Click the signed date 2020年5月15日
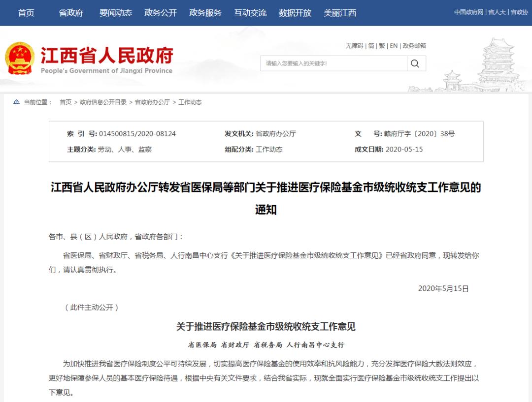The image size is (532, 402). [x=443, y=288]
